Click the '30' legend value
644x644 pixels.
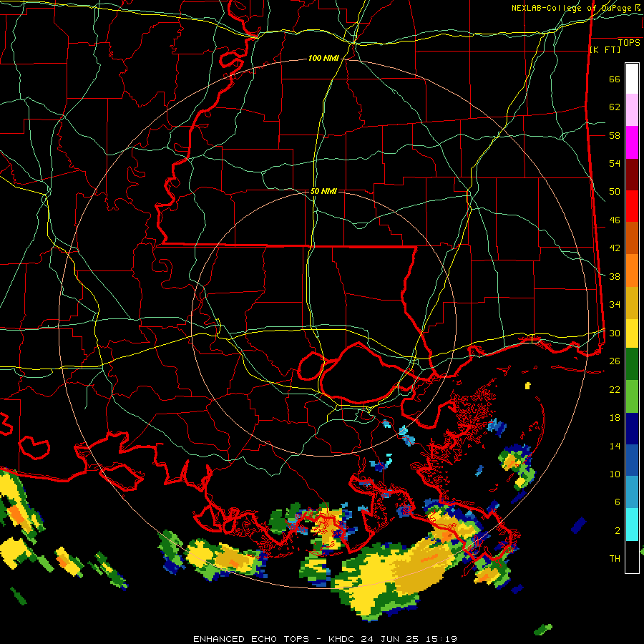[615, 333]
